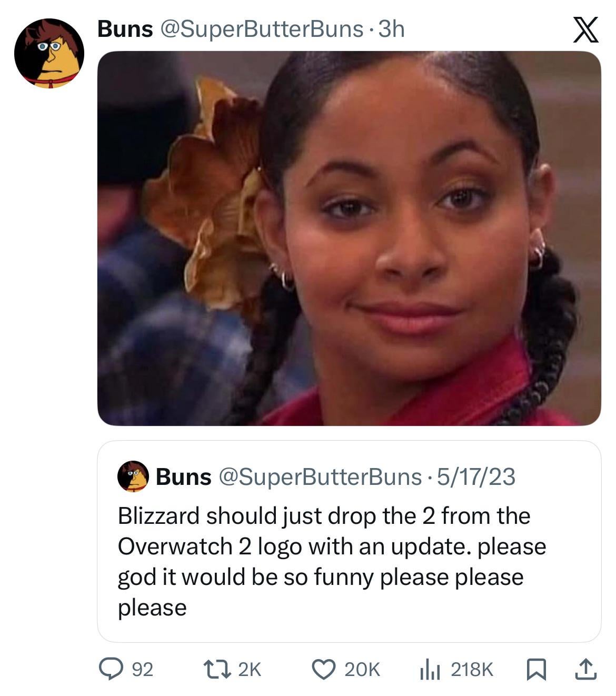The image size is (616, 696).
Task: Toggle the bookmark icon for this post
Action: (x=536, y=670)
